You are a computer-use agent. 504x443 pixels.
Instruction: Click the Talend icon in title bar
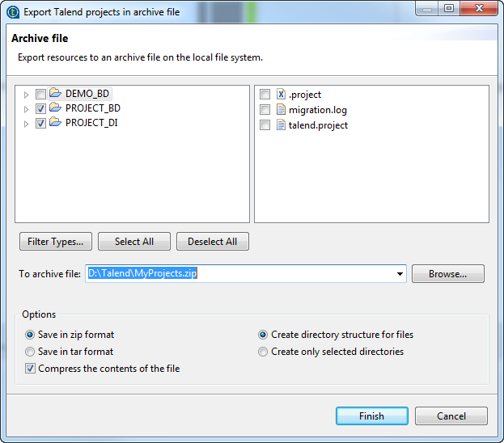click(x=13, y=11)
